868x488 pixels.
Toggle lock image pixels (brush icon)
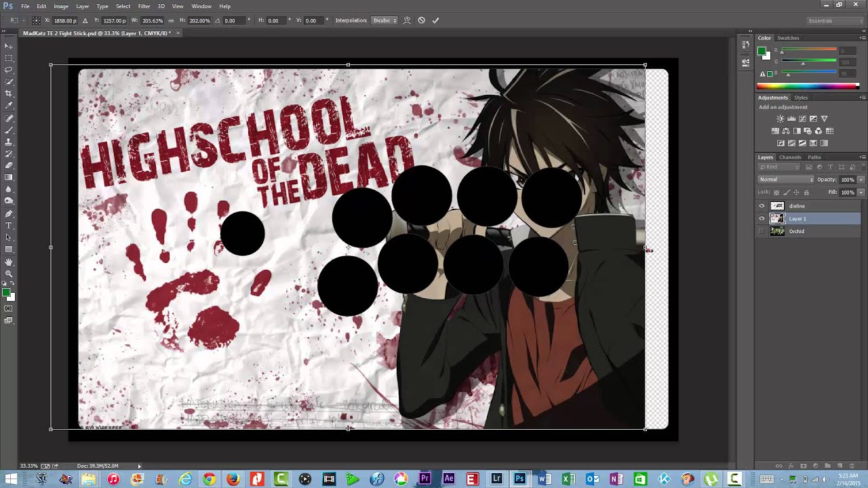(x=787, y=192)
